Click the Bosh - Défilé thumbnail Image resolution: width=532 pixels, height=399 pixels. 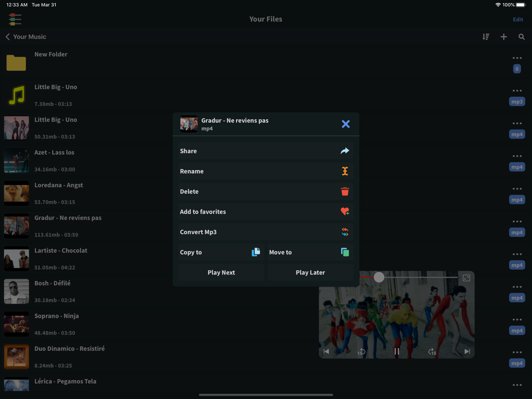pos(16,292)
